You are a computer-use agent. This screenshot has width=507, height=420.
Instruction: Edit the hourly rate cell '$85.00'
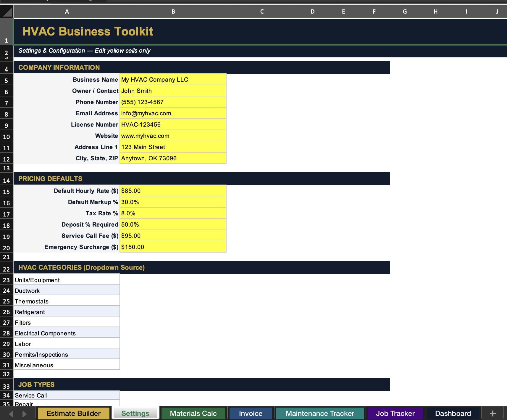(x=173, y=191)
